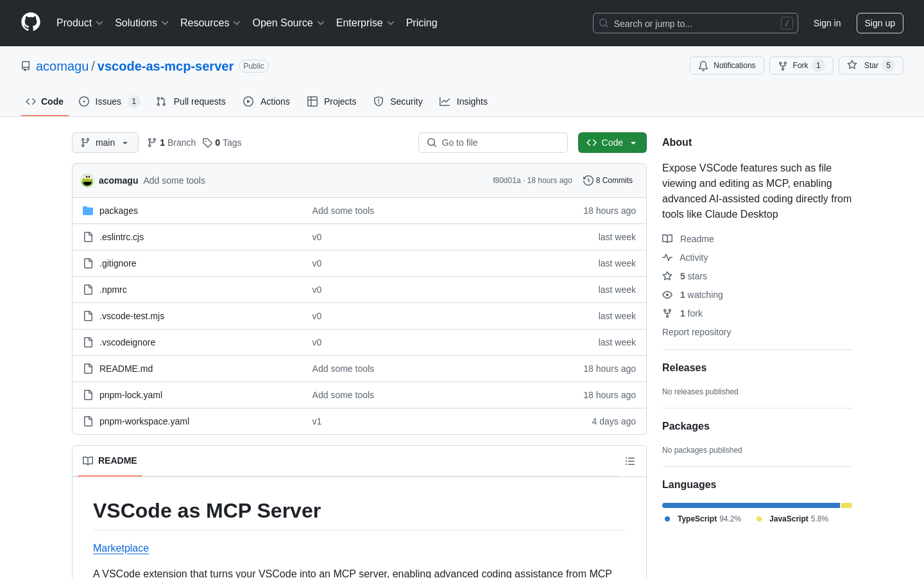Expand the Resources menu
924x578 pixels.
(x=210, y=23)
